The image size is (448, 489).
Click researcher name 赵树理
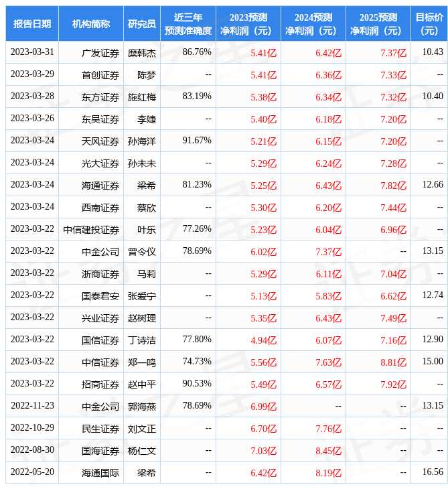pos(142,318)
